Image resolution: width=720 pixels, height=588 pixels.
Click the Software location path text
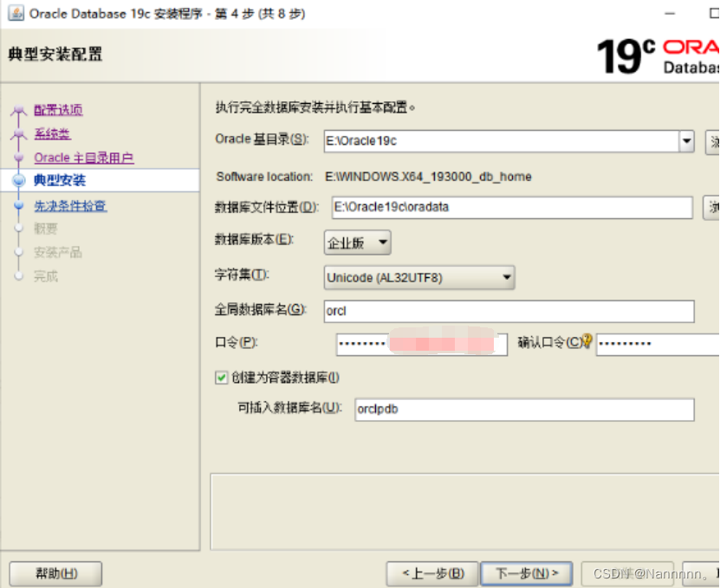coord(428,177)
